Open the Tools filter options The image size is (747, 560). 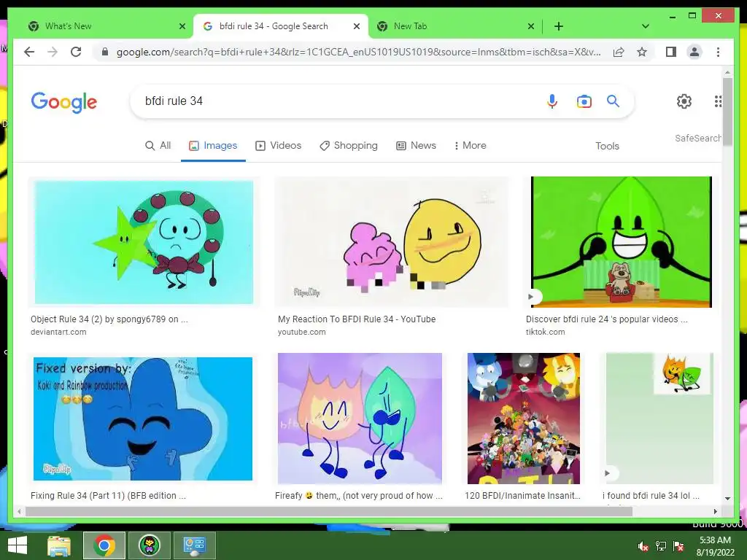pyautogui.click(x=607, y=146)
